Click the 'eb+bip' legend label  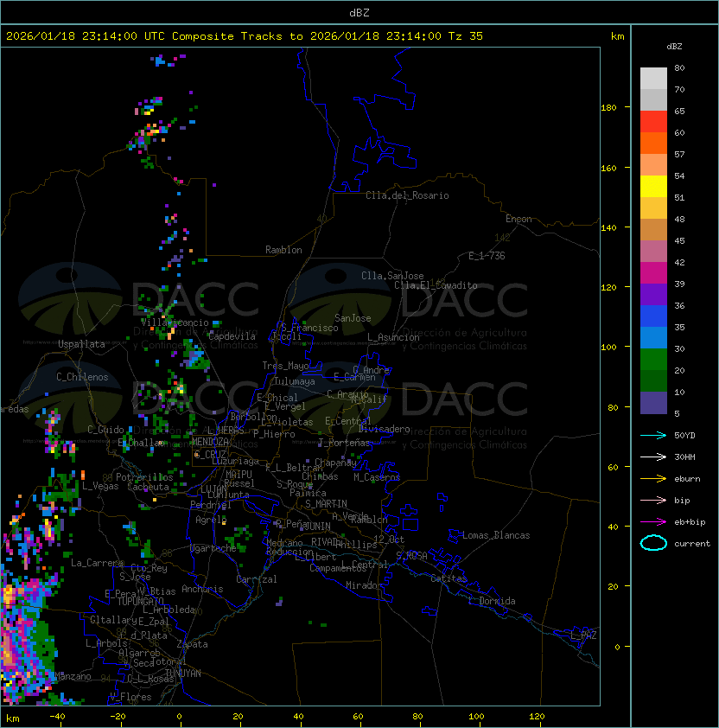coord(690,522)
